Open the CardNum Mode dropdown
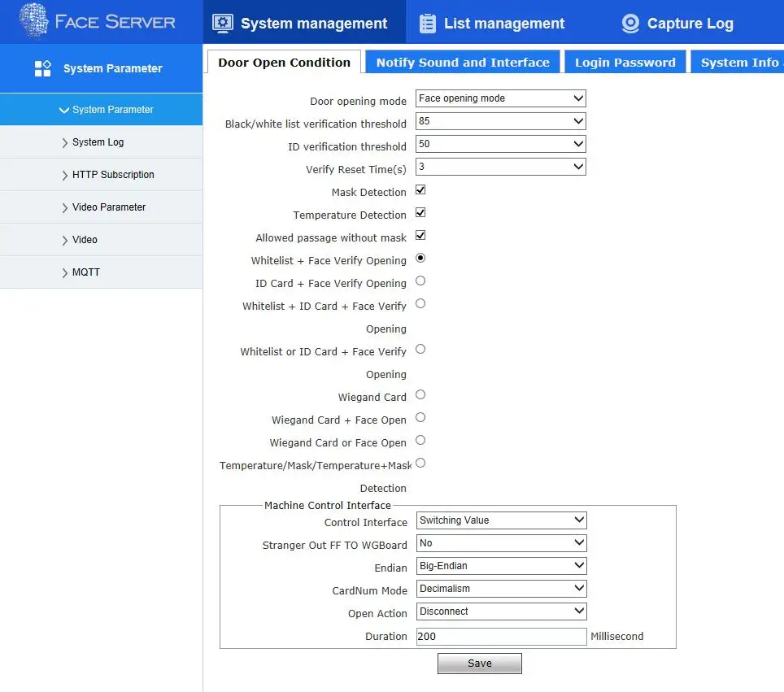The image size is (784, 692). click(x=502, y=589)
